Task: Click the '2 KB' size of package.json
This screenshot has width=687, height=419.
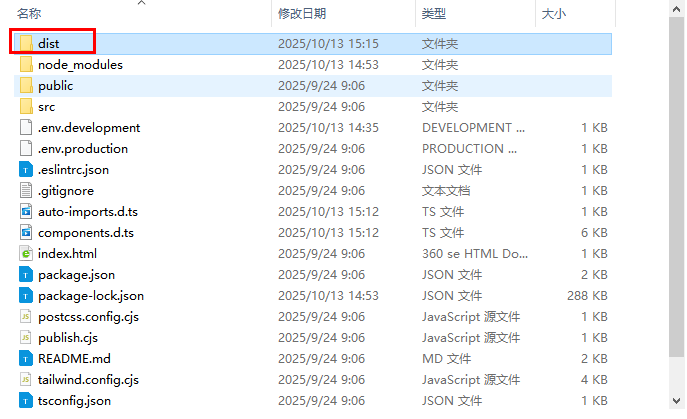Action: [x=594, y=275]
